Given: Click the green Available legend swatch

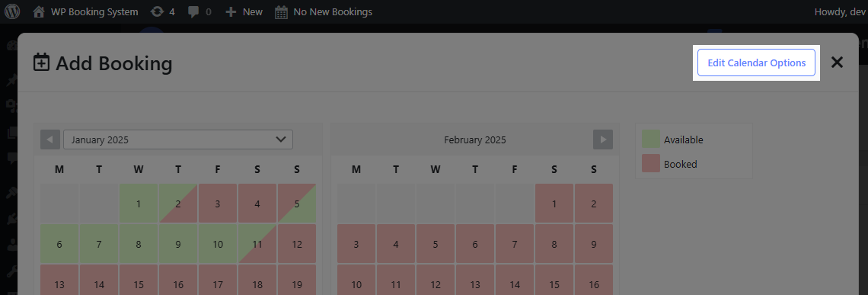Looking at the screenshot, I should coord(651,139).
